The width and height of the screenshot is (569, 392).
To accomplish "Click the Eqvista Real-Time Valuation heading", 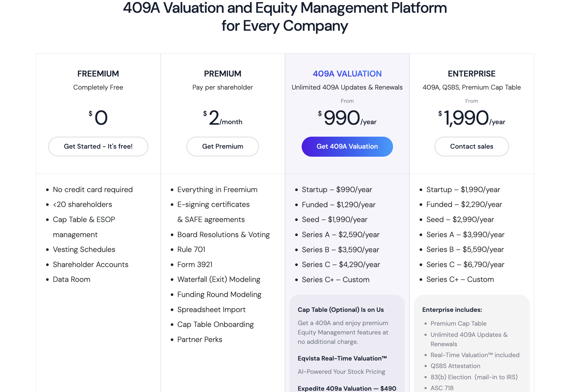I will click(x=342, y=358).
